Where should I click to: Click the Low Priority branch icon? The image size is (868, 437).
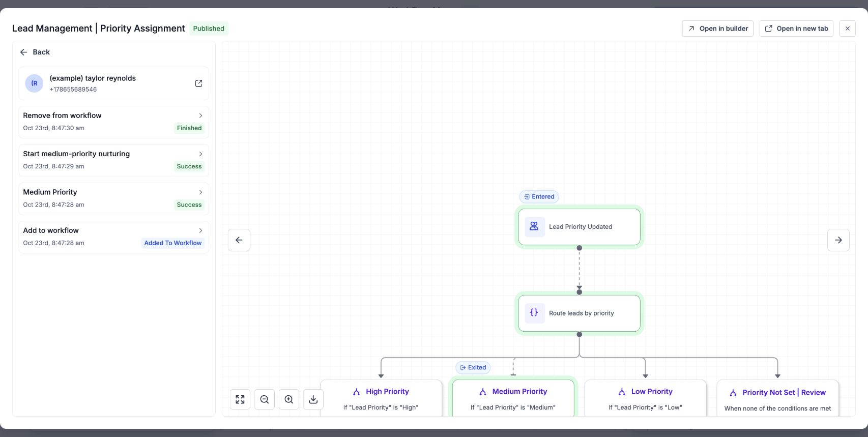coord(622,392)
